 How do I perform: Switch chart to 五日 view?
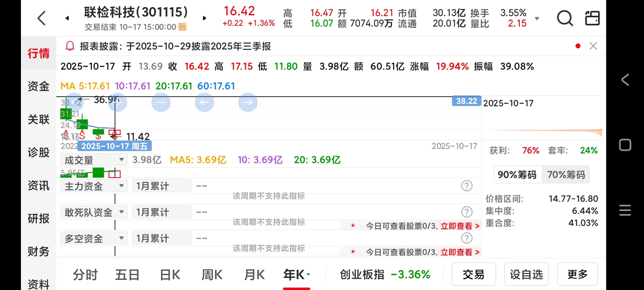[x=127, y=275]
